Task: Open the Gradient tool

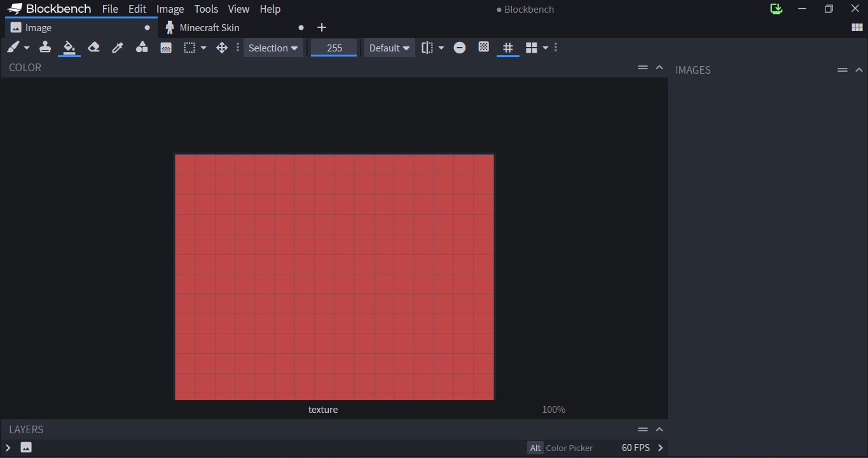Action: (x=166, y=48)
